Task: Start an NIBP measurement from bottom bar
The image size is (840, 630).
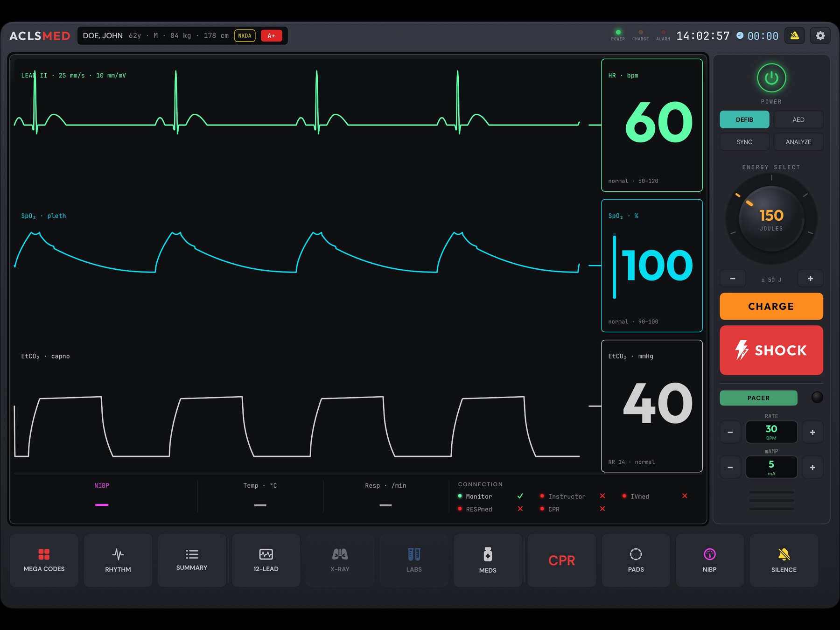Action: [x=710, y=560]
